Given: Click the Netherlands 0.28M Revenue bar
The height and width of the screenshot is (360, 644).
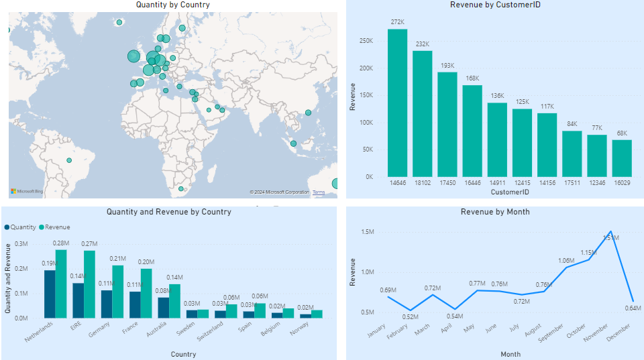Looking at the screenshot, I should pos(61,284).
